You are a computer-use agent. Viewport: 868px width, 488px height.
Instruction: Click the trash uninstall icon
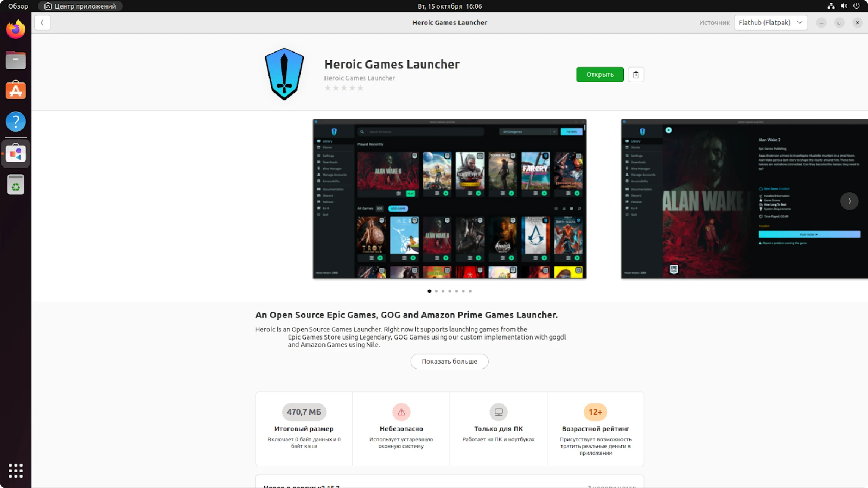635,75
